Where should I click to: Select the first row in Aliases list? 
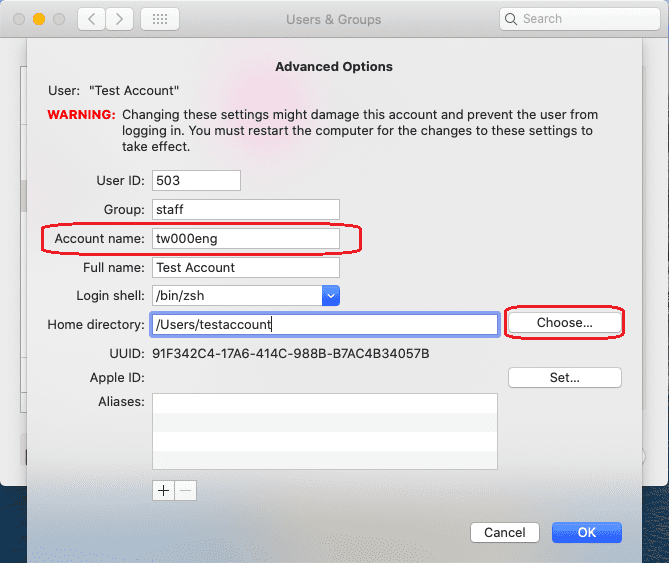tap(324, 403)
